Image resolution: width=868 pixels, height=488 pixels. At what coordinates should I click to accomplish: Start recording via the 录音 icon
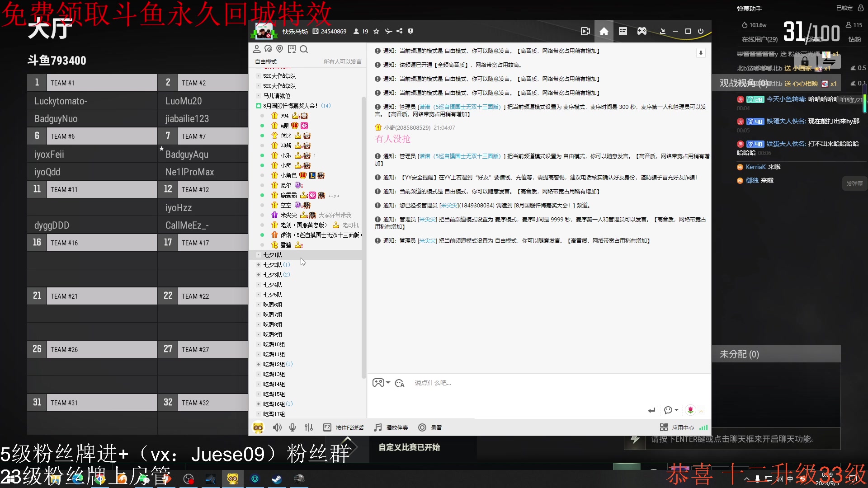[422, 427]
